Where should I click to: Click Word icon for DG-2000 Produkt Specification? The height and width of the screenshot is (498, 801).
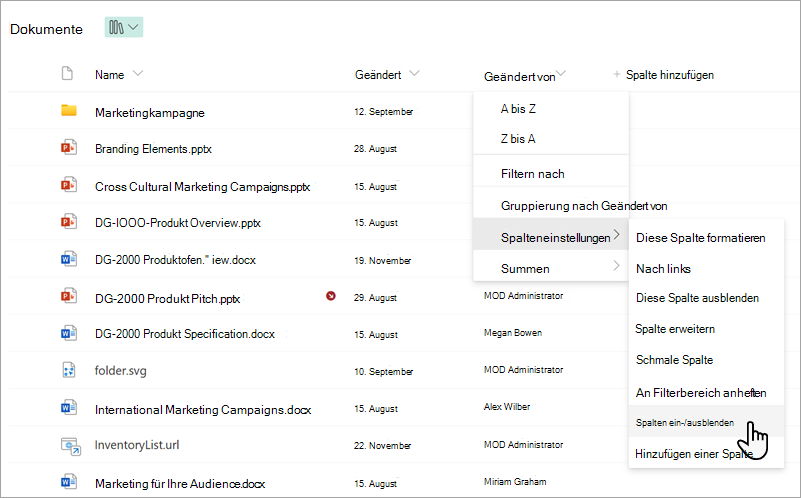68,333
